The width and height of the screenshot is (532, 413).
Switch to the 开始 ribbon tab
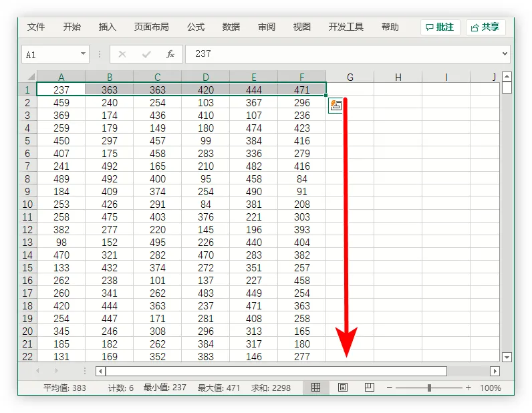click(72, 27)
